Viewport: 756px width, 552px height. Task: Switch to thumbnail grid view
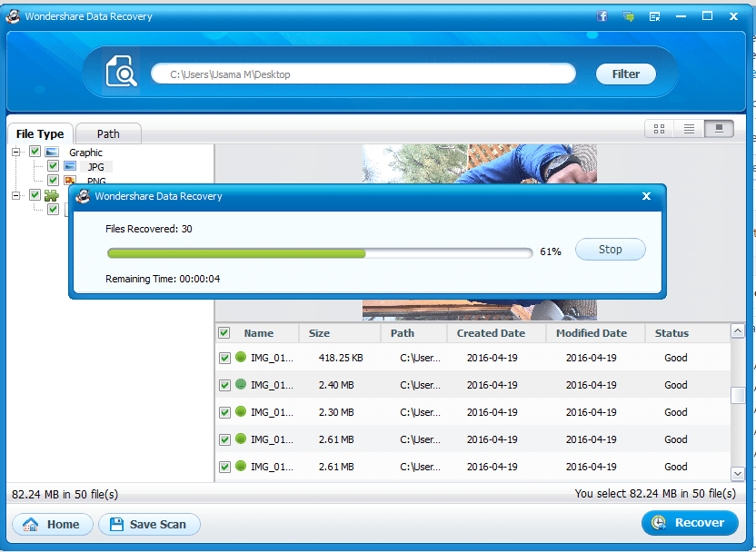pos(659,129)
